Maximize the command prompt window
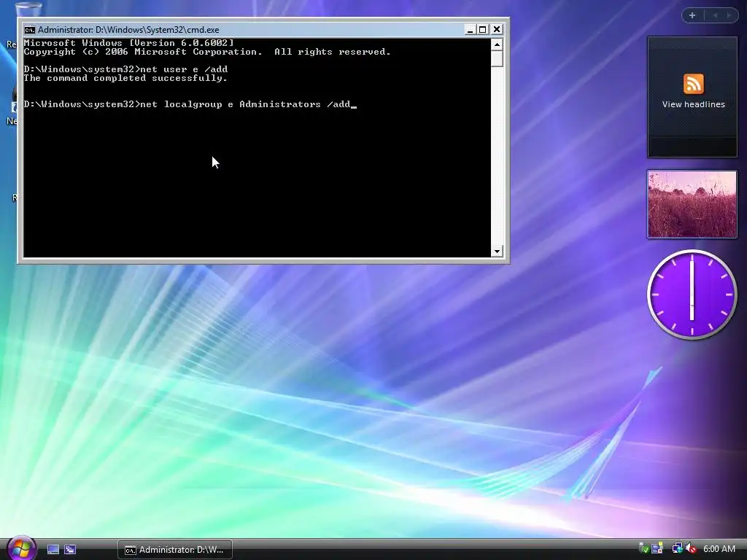Viewport: 747px width, 560px height. [483, 29]
